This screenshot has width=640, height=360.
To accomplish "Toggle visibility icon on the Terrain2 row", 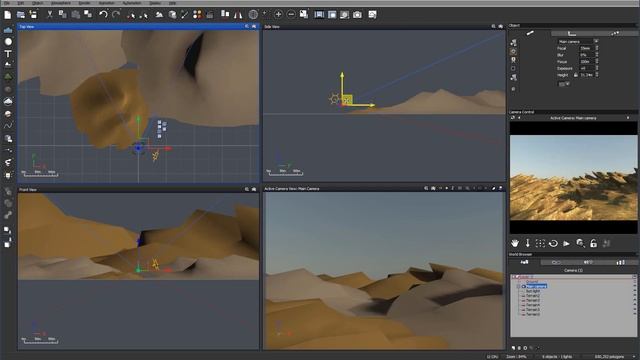I will pos(635,296).
